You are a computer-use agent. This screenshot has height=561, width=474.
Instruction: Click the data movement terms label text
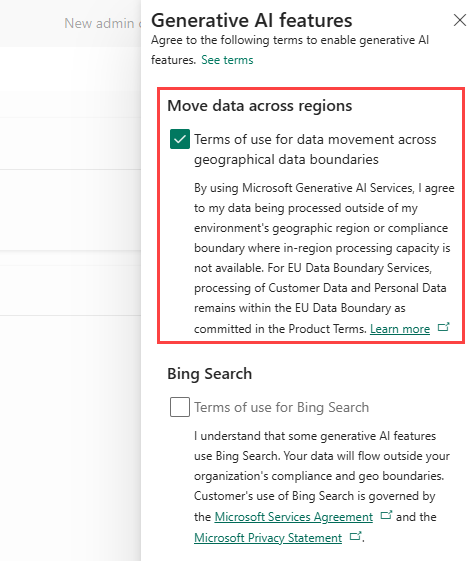coord(315,149)
